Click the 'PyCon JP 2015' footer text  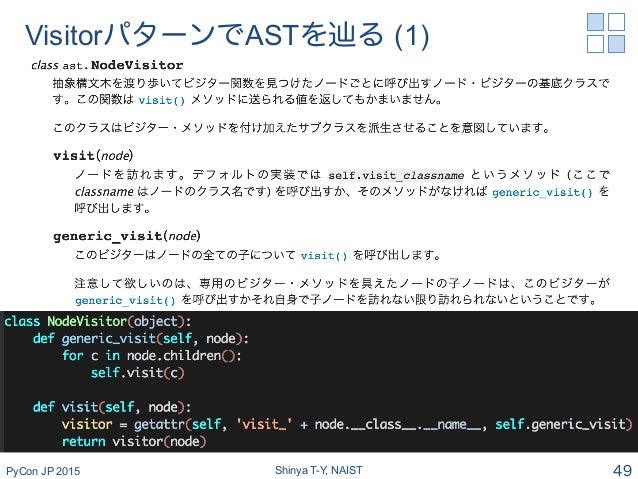[x=43, y=471]
